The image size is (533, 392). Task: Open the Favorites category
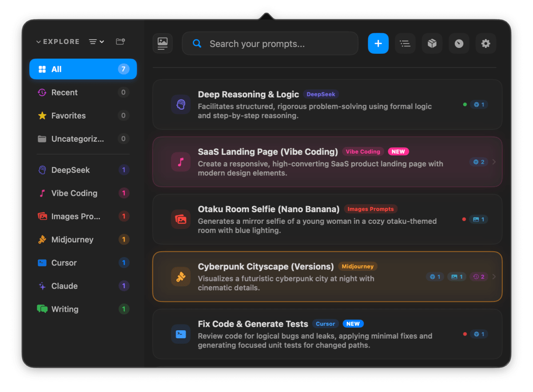[x=83, y=115]
